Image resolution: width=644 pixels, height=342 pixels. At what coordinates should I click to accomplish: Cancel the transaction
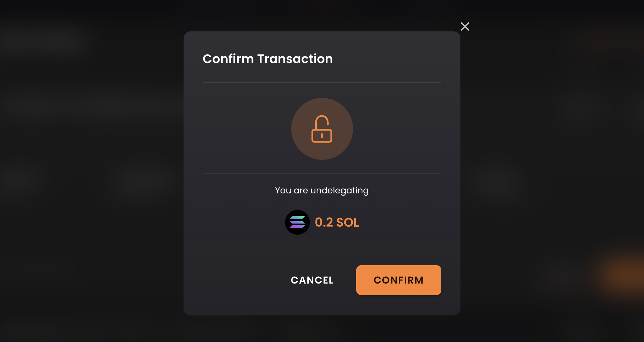312,280
